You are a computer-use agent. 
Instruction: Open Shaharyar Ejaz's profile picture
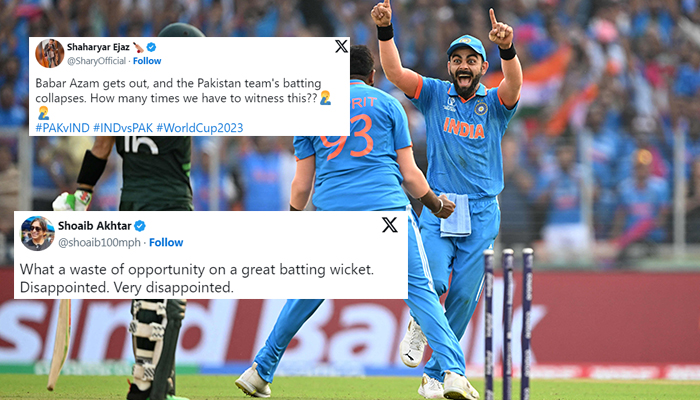(50, 53)
